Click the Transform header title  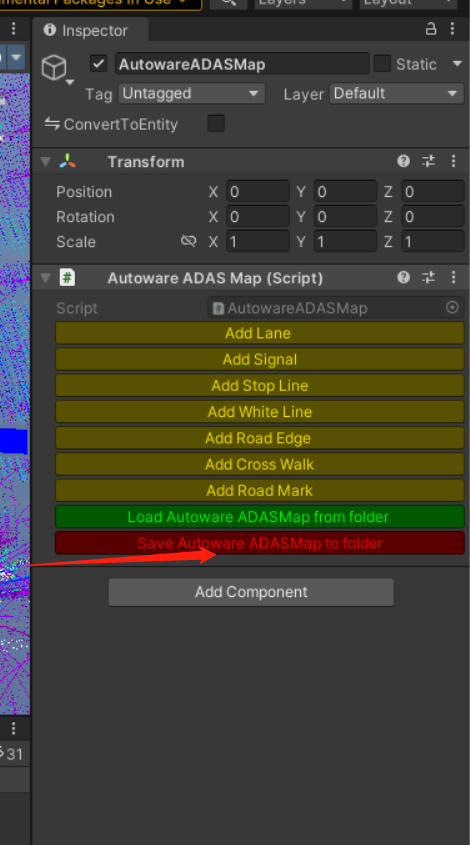(146, 162)
